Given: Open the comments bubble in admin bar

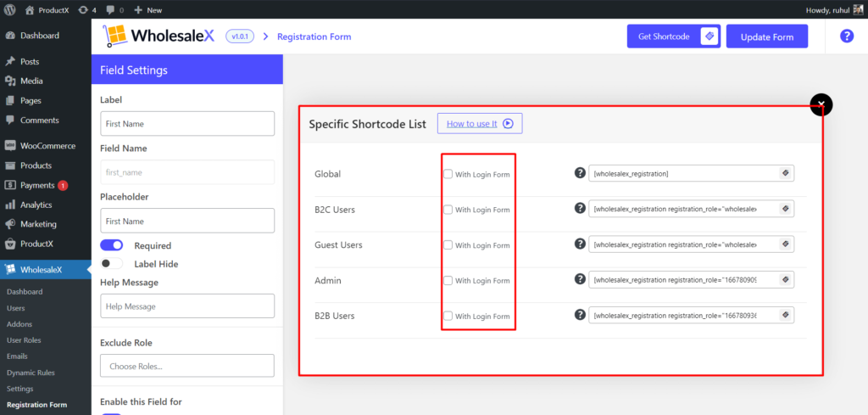Looking at the screenshot, I should (114, 10).
